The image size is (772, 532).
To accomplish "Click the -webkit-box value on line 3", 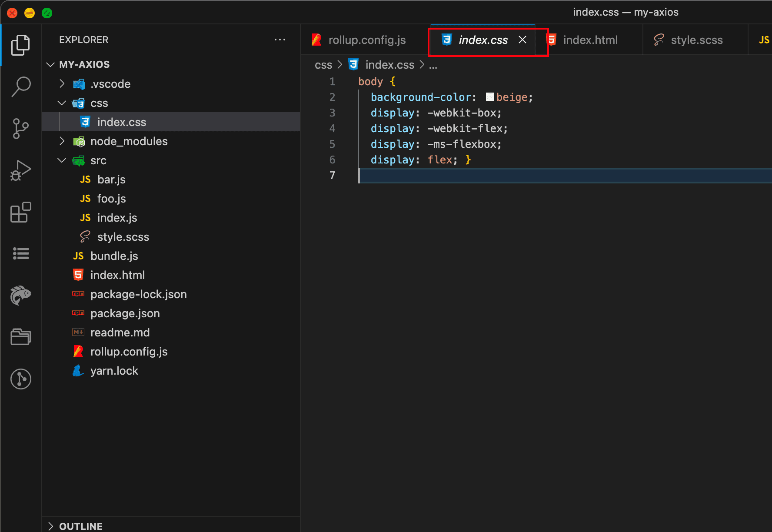I will pyautogui.click(x=462, y=113).
